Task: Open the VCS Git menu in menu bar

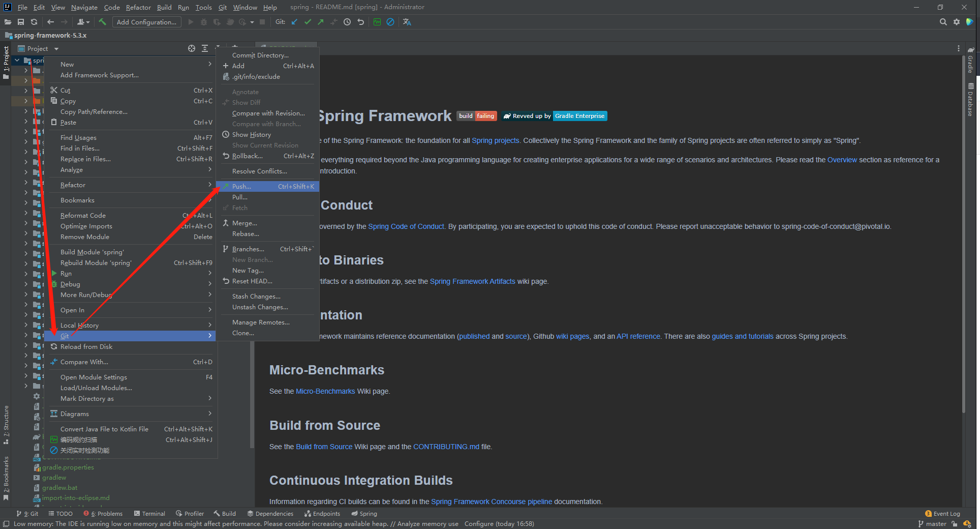Action: click(x=223, y=7)
